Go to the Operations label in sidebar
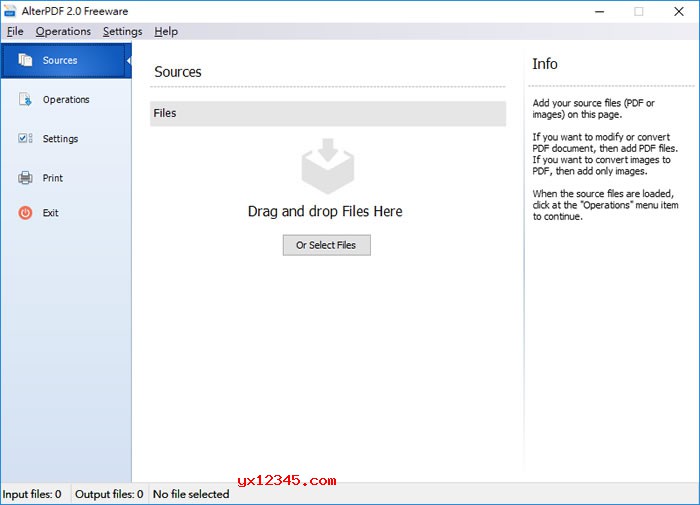 (x=66, y=100)
